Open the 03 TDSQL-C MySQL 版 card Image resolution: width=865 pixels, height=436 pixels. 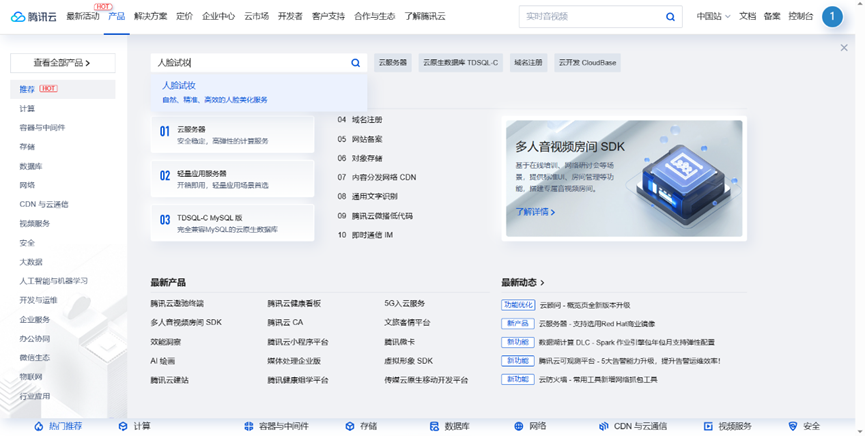point(232,222)
